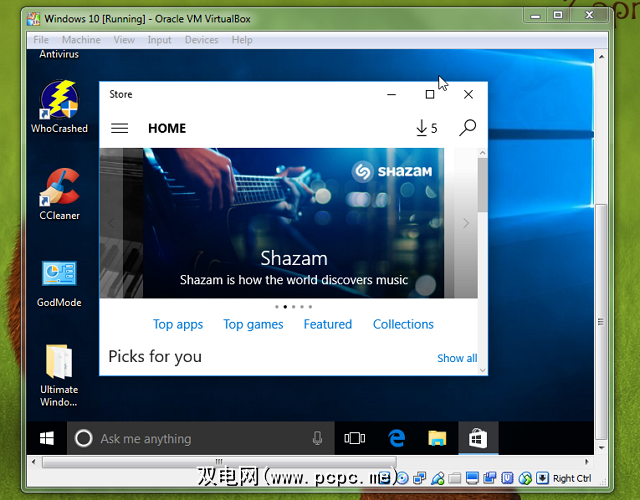Open the Store hamburger menu
This screenshot has width=640, height=500.
[x=120, y=128]
